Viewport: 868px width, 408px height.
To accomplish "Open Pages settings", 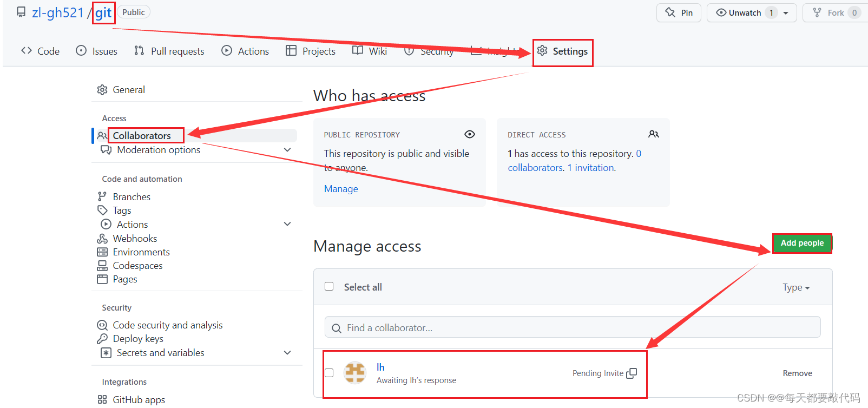I will pos(125,279).
